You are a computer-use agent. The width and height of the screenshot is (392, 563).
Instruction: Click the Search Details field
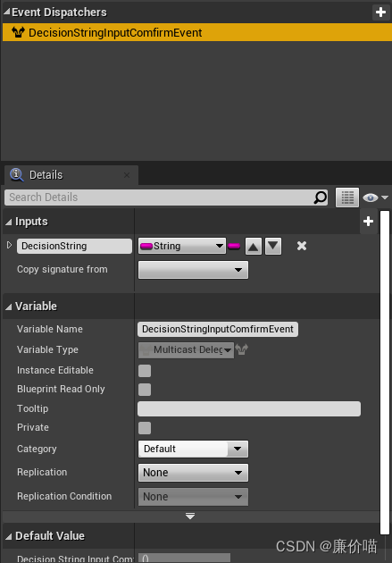click(166, 197)
